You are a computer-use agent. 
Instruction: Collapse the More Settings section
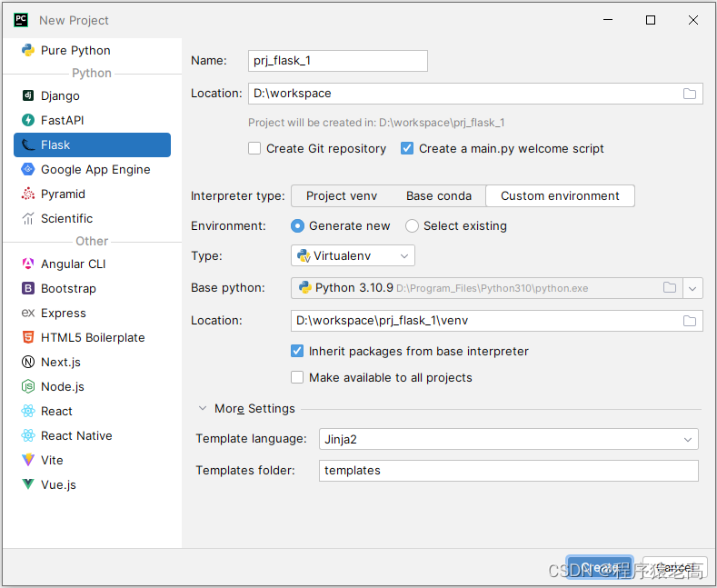coord(203,408)
